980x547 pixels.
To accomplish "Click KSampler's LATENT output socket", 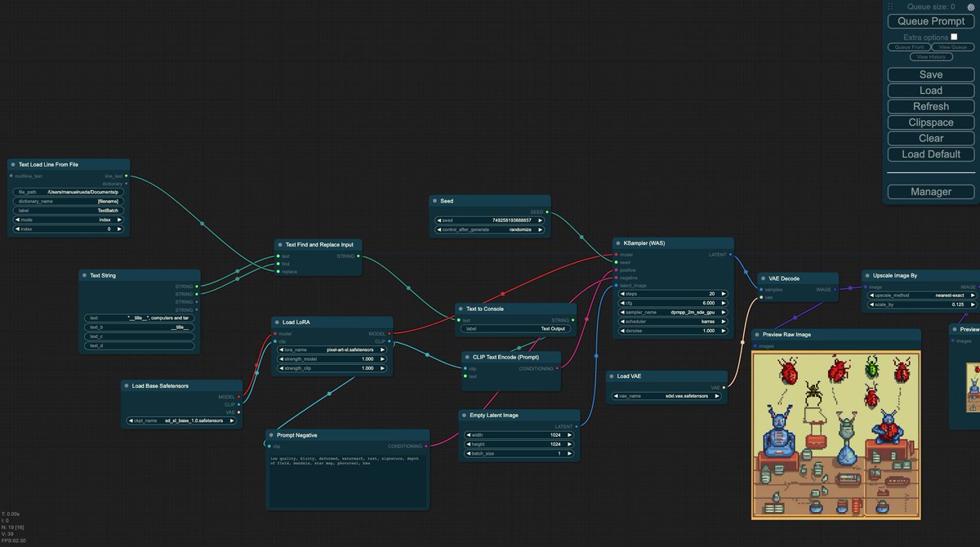I will [x=730, y=255].
